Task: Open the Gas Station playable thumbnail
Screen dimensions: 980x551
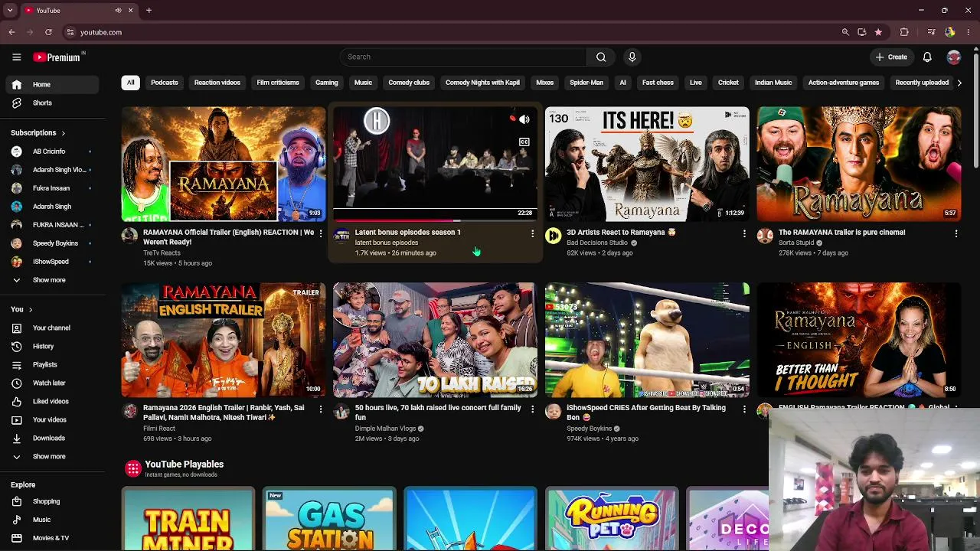Action: [329, 519]
